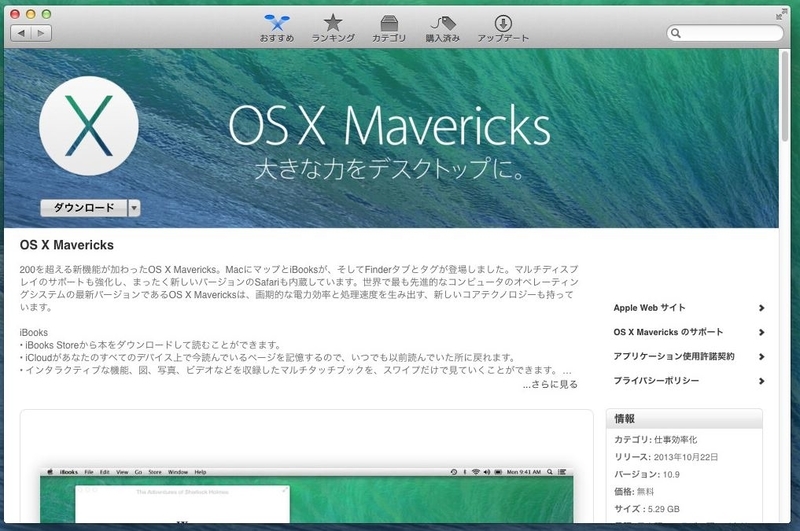Click the iBooks screenshot preview thumbnail
Screen dimensions: 800x531
[x=307, y=495]
